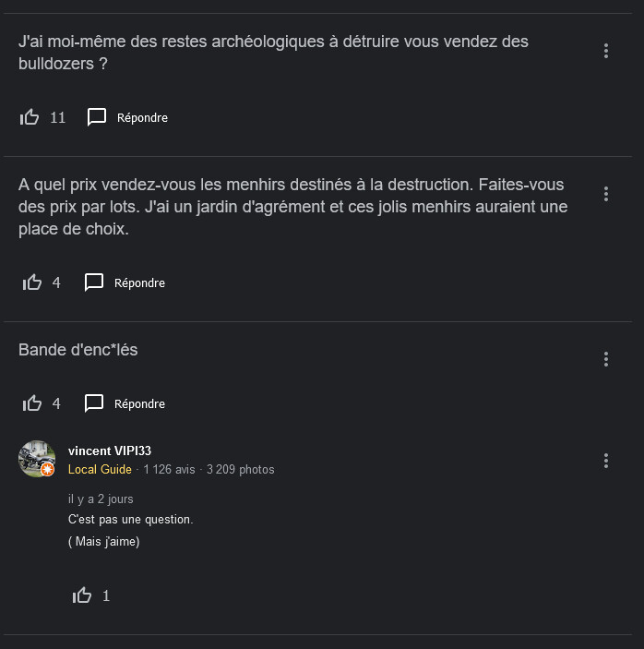Like the bulldozers question
The width and height of the screenshot is (644, 649).
[30, 117]
